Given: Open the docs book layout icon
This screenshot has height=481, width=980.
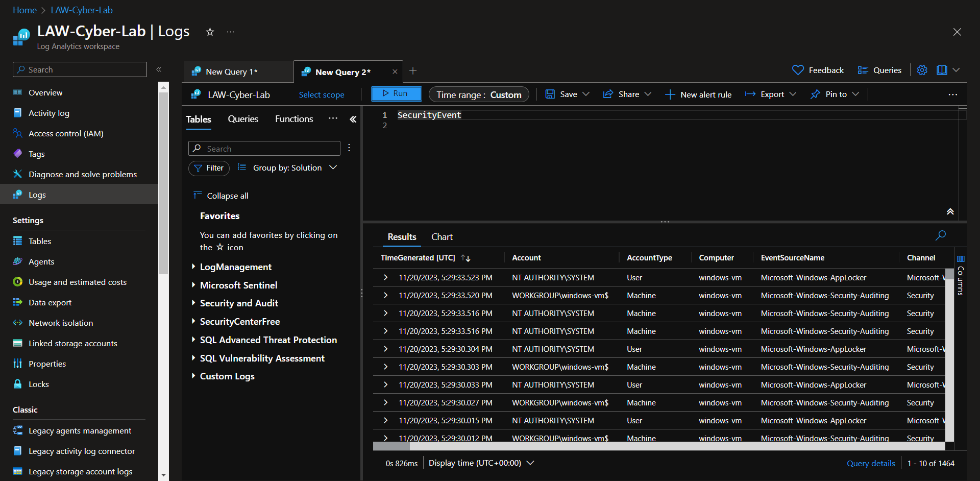Looking at the screenshot, I should [x=942, y=70].
